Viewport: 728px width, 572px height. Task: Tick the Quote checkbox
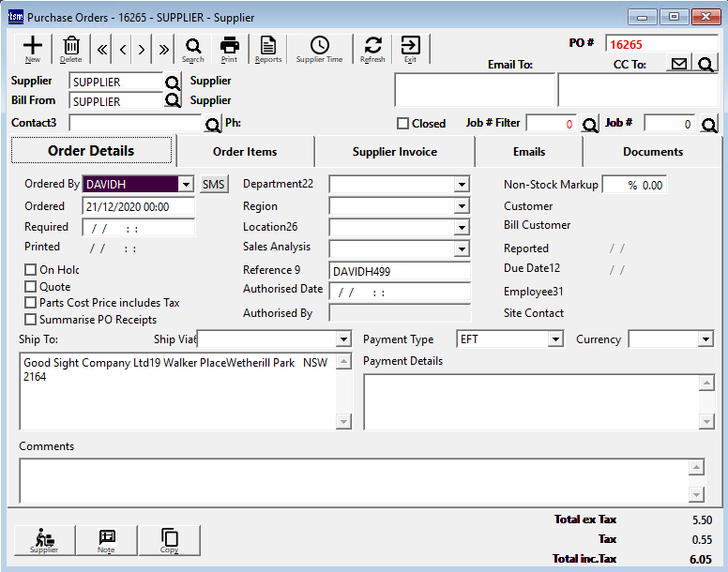pos(31,287)
